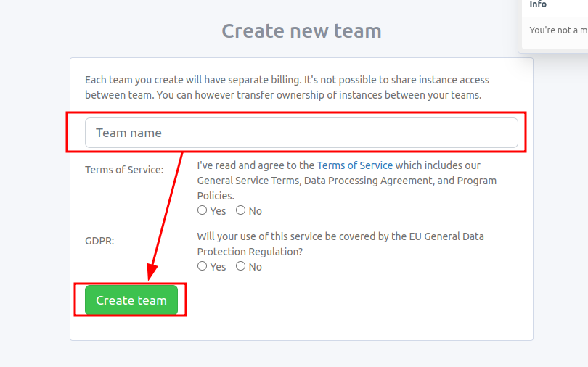Screen dimensions: 588x367
Task: Open the Terms of Service link
Action: point(354,165)
